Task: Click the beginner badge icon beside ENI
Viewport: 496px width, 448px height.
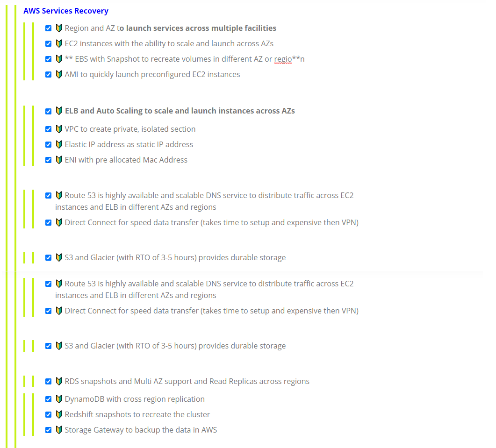Action: [x=59, y=160]
